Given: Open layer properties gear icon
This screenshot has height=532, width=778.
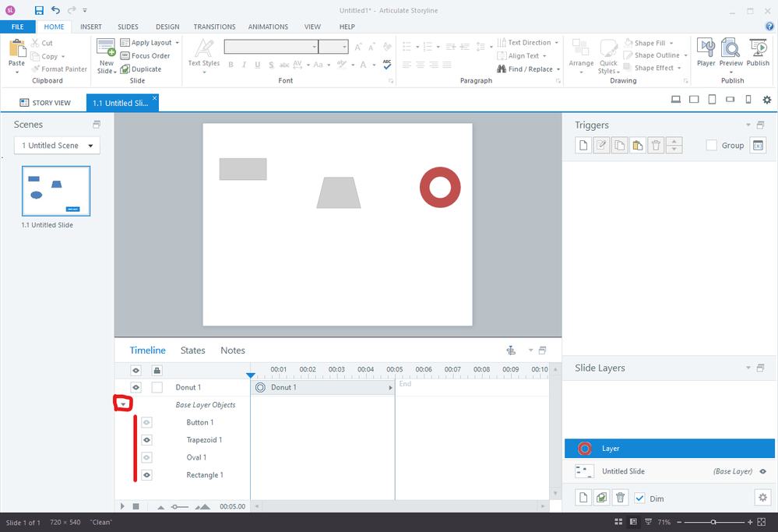Looking at the screenshot, I should click(x=762, y=498).
